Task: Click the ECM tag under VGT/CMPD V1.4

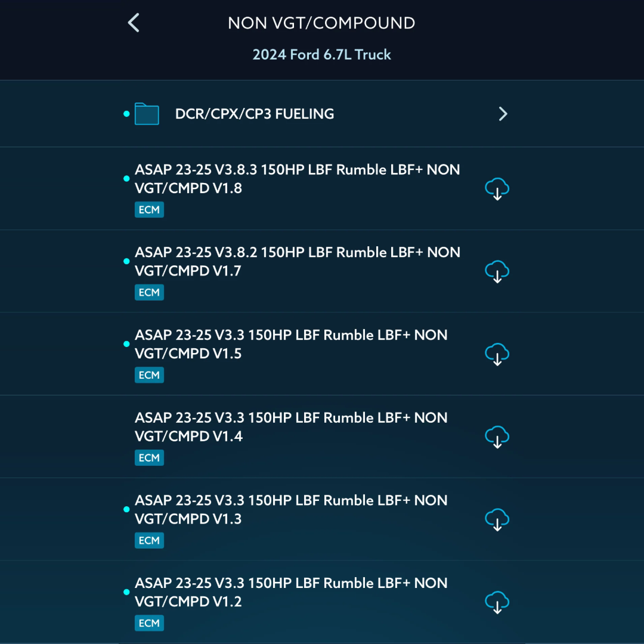Action: [149, 457]
